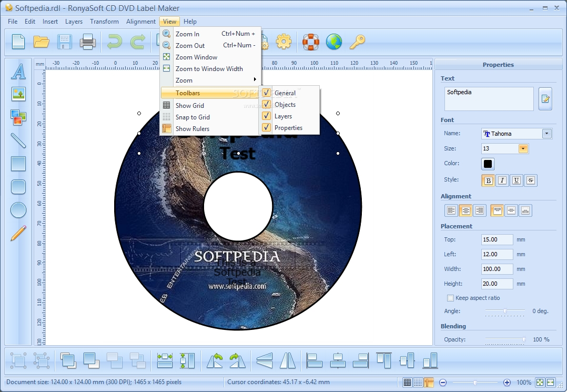Open a file with the folder icon
The image size is (567, 392).
click(41, 42)
